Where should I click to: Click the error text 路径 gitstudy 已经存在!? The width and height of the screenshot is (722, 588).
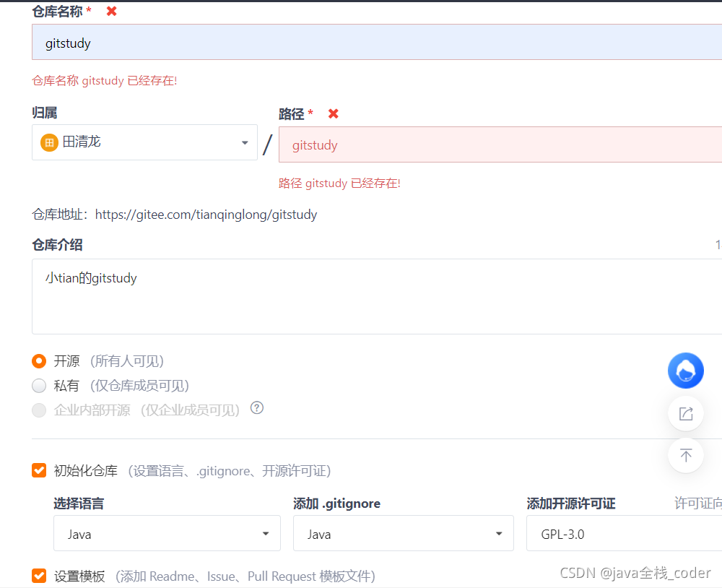[339, 183]
